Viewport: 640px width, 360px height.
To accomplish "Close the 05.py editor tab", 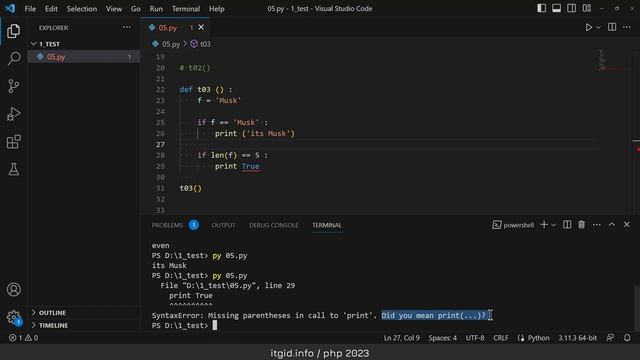I will (201, 27).
